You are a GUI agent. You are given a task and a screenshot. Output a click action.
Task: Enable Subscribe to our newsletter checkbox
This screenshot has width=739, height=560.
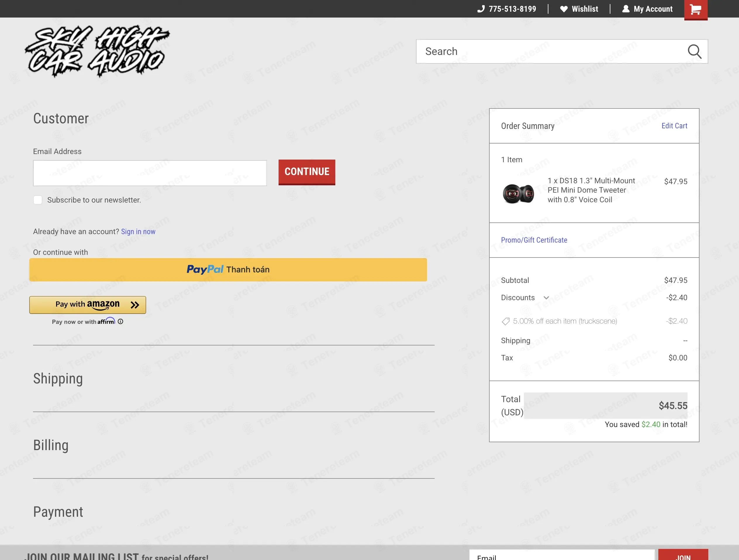point(38,200)
